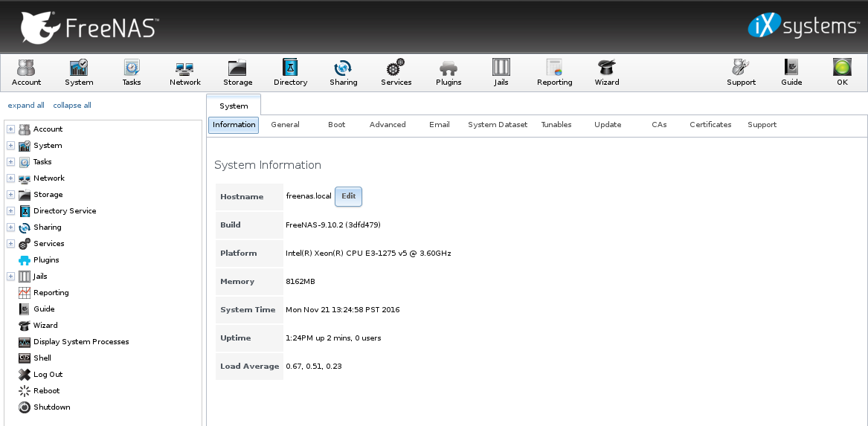Switch to the Support sub-tab

pos(762,125)
